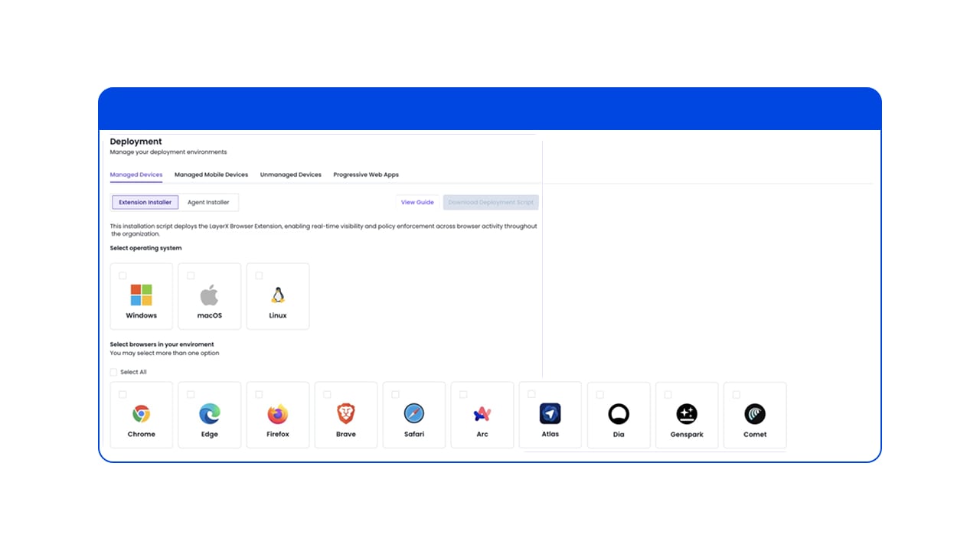Select the Agent Installer option
Screen dimensions: 980x551
208,203
